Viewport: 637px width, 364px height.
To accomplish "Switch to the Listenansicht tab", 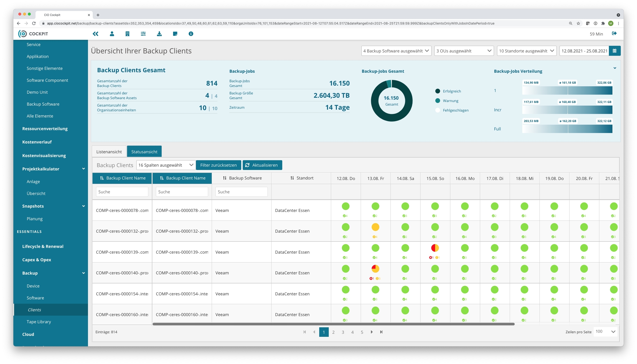I will pos(109,152).
